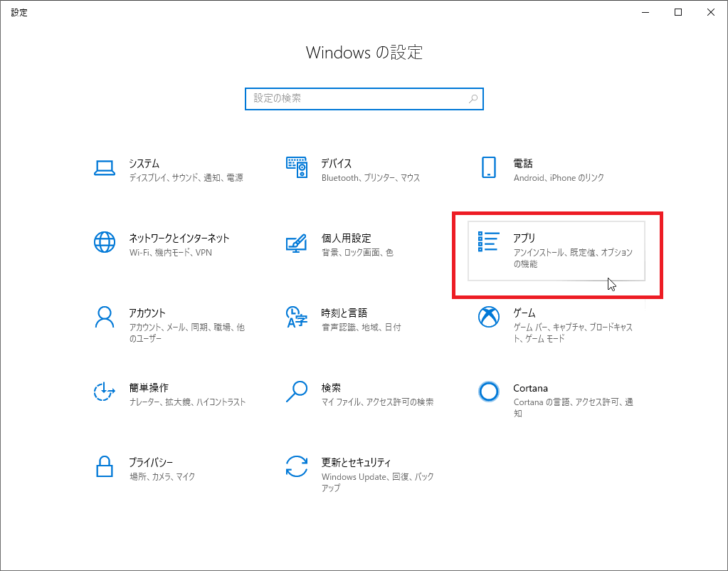Click the システム laptop icon
Screen dimensions: 728x571
[105, 168]
